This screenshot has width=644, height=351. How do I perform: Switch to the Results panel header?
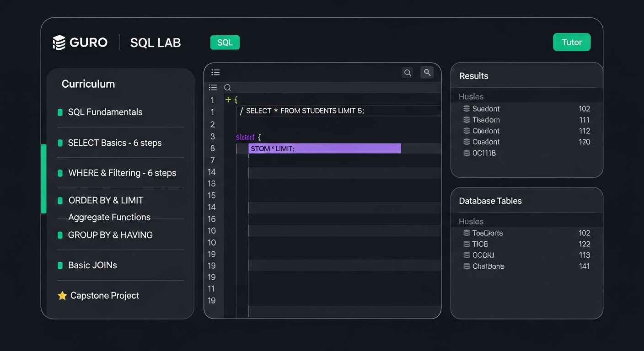coord(473,75)
